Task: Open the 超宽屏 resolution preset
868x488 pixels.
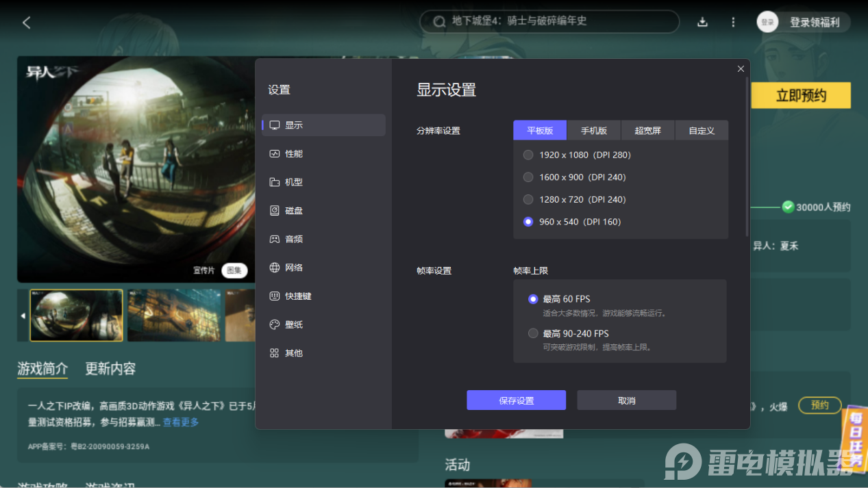Action: [647, 130]
